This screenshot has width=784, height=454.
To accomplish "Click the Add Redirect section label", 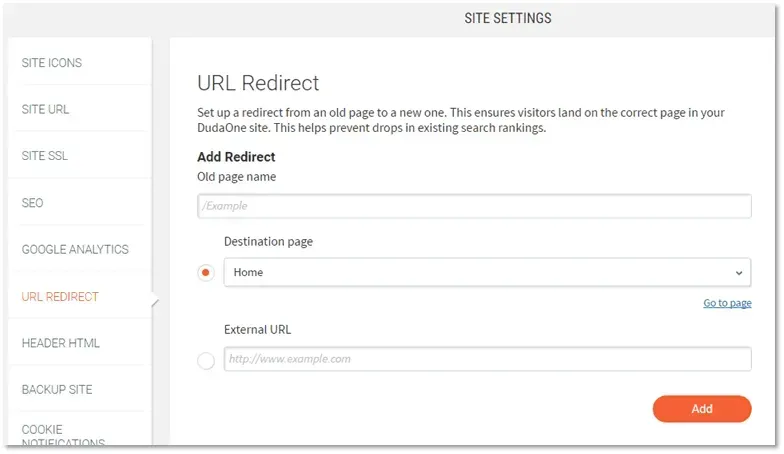I will click(x=236, y=157).
